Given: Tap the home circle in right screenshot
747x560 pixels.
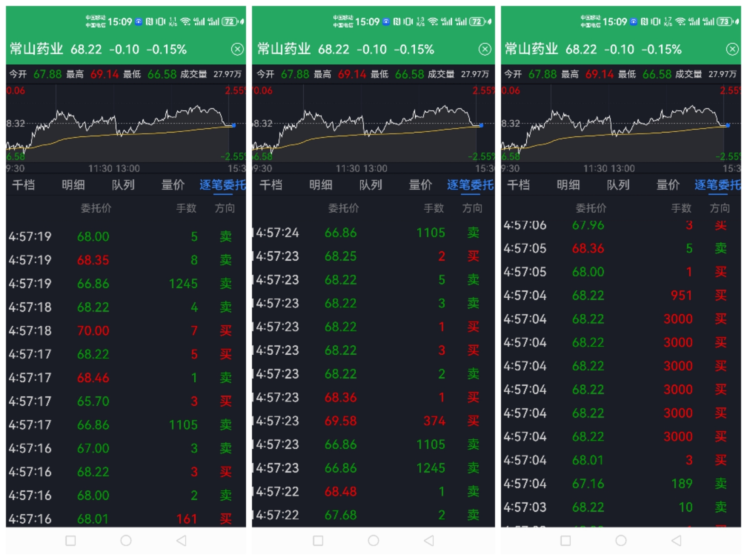Looking at the screenshot, I should [x=621, y=540].
